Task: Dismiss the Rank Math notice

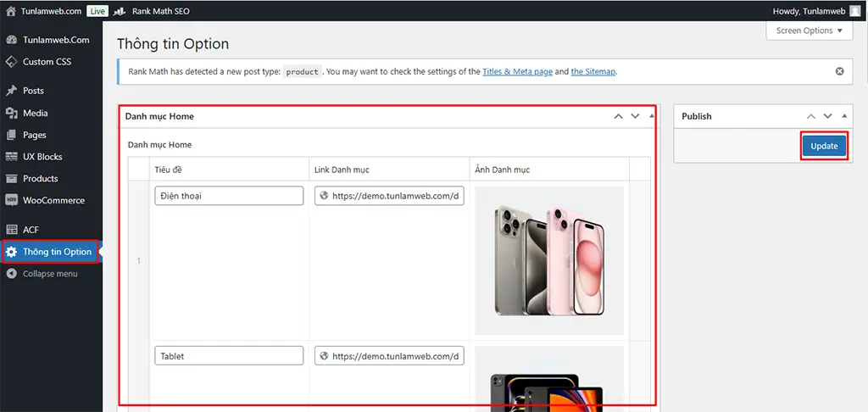Action: pyautogui.click(x=840, y=71)
